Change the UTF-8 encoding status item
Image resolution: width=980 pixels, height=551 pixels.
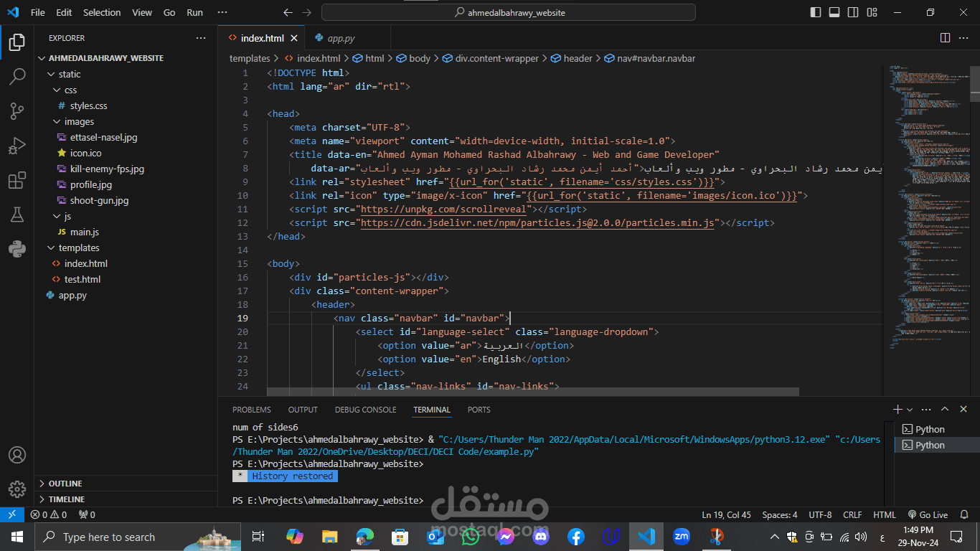(x=820, y=514)
